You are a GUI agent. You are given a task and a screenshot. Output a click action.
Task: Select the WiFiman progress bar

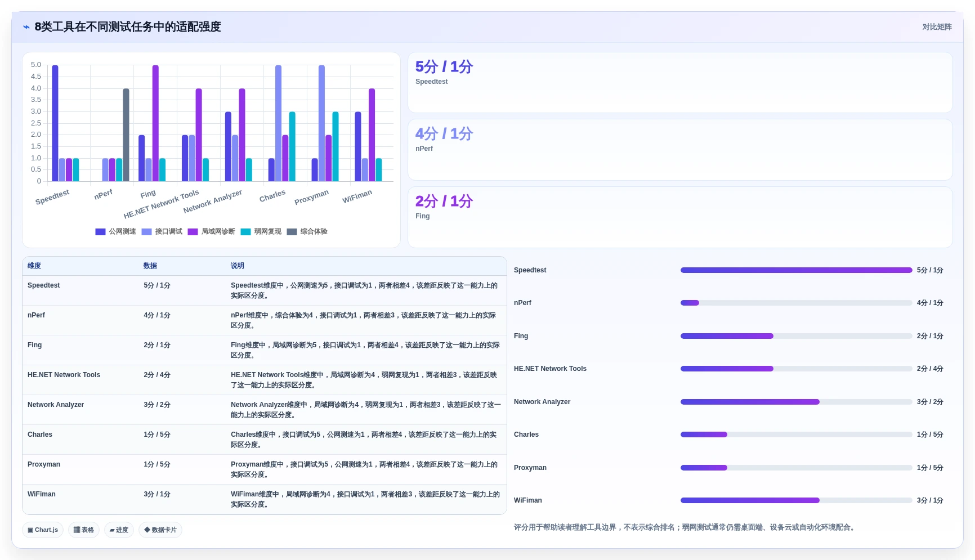(796, 500)
